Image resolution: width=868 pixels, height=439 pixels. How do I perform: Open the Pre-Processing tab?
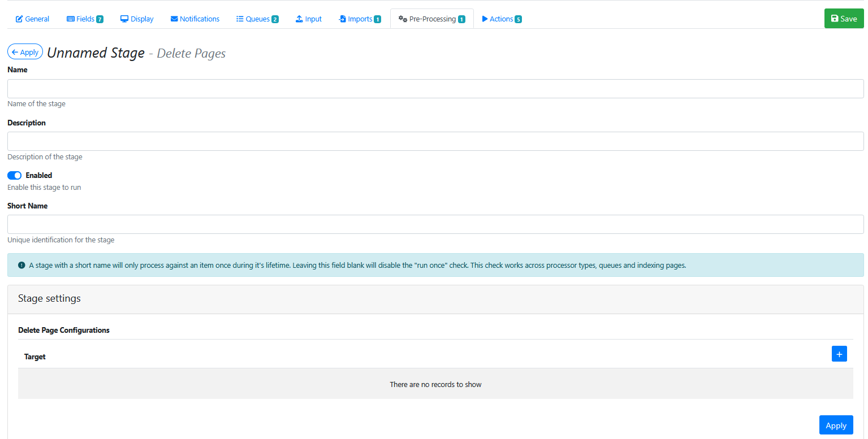coord(431,19)
